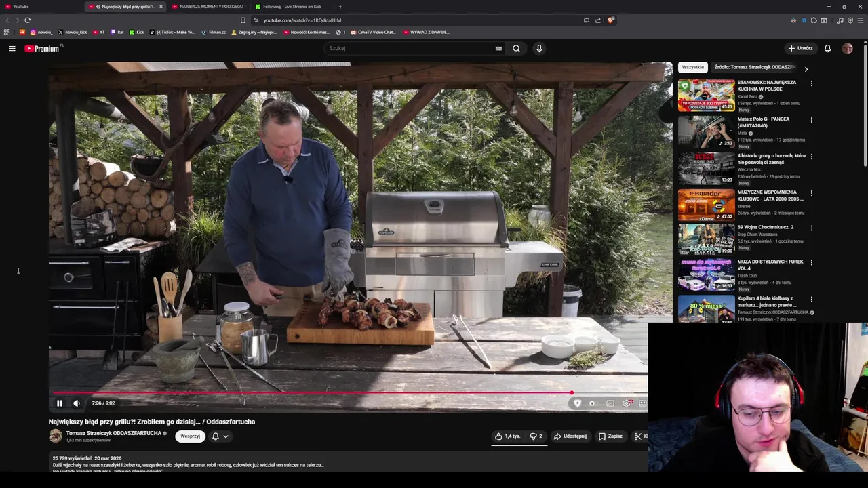Open the Filman.cc bookmark
This screenshot has height=488, width=868.
coord(214,32)
